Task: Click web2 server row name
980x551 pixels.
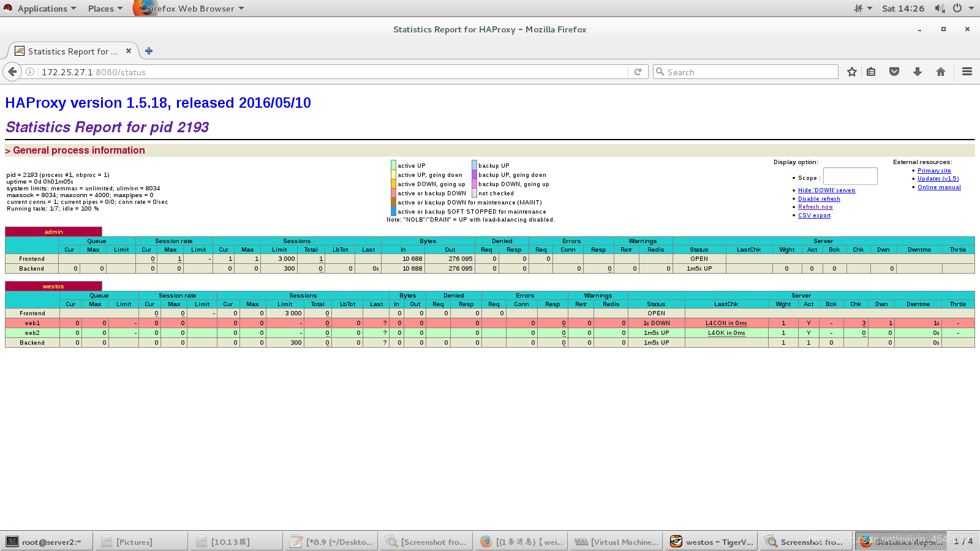Action: point(32,333)
